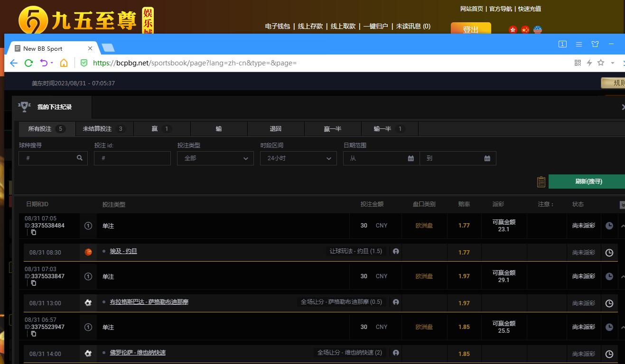Open 一键归户 link

[376, 27]
